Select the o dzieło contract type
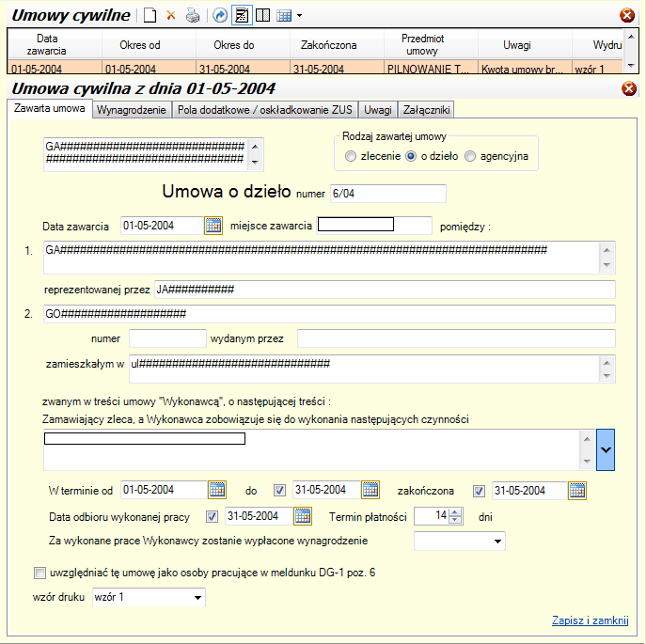The width and height of the screenshot is (646, 644). (x=411, y=157)
